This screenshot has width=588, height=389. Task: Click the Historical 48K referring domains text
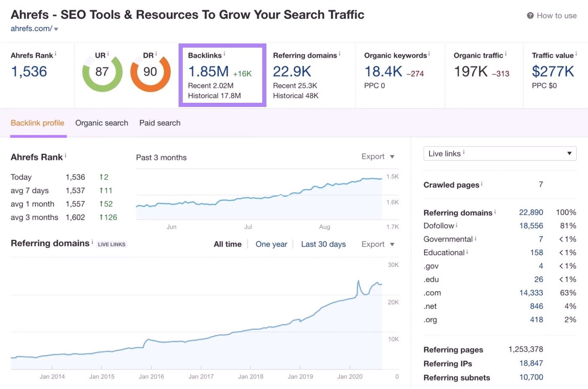296,96
